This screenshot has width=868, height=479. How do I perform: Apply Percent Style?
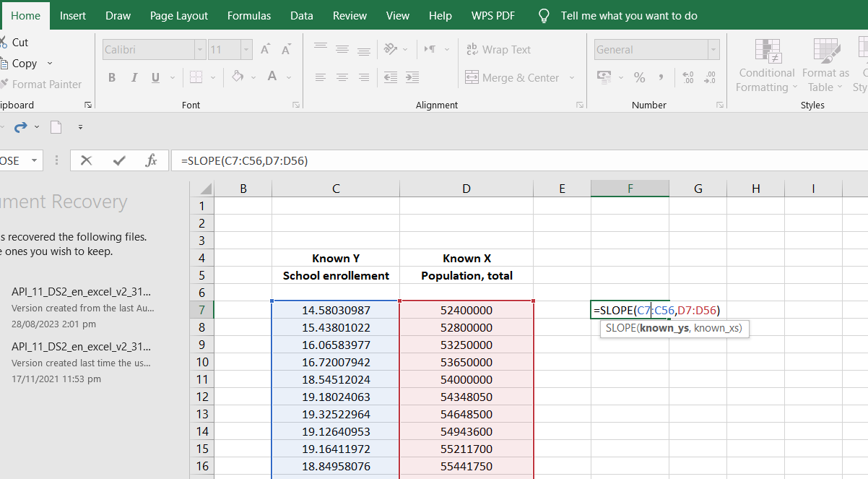tap(639, 77)
